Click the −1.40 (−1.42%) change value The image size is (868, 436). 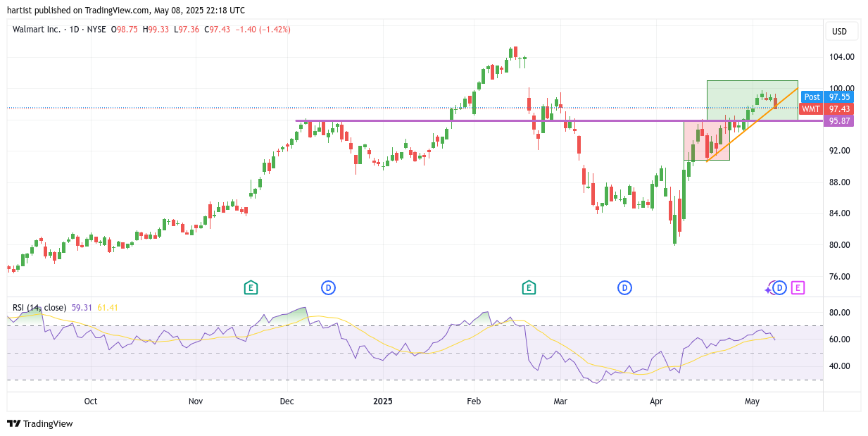point(263,30)
